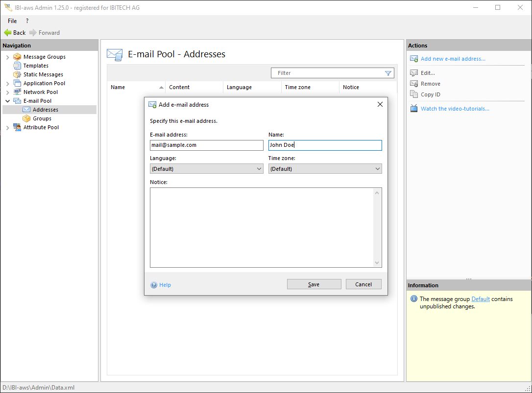Follow the Default message group link
The height and width of the screenshot is (393, 532).
tap(480, 299)
